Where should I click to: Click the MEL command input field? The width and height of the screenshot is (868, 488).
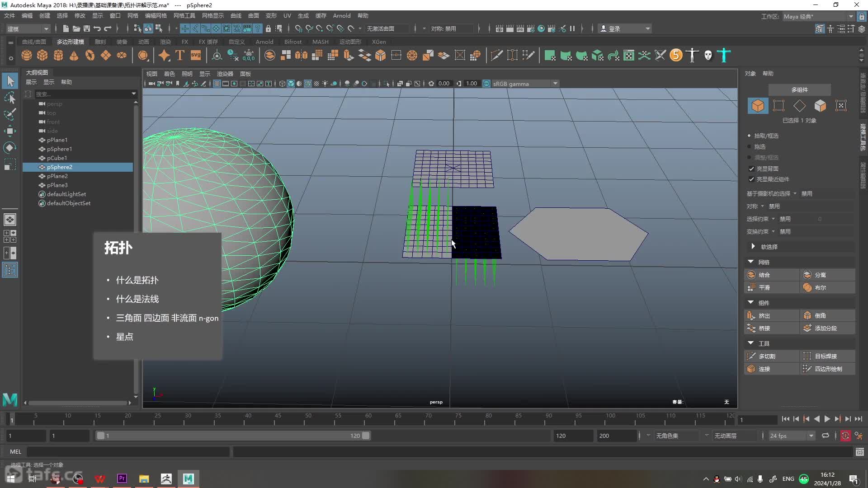(x=128, y=451)
